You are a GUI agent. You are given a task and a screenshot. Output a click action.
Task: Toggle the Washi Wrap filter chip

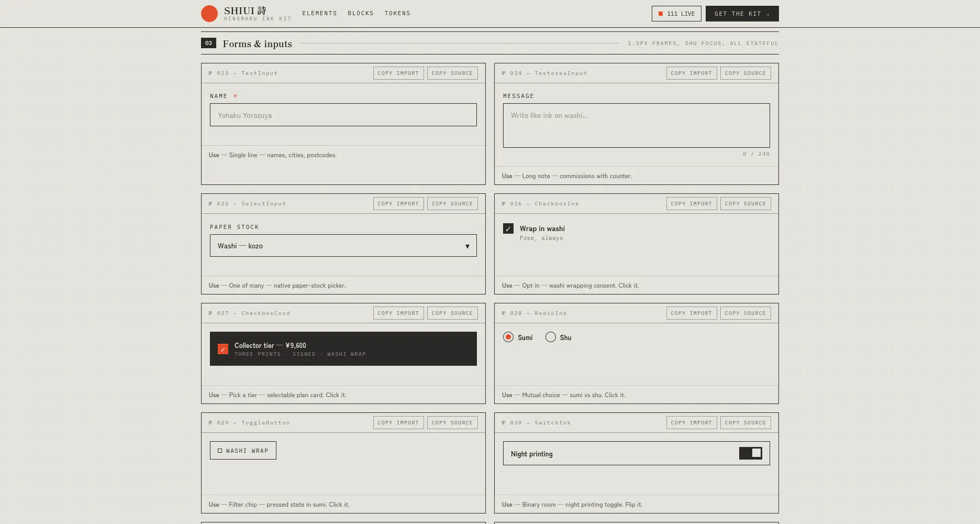pyautogui.click(x=243, y=451)
